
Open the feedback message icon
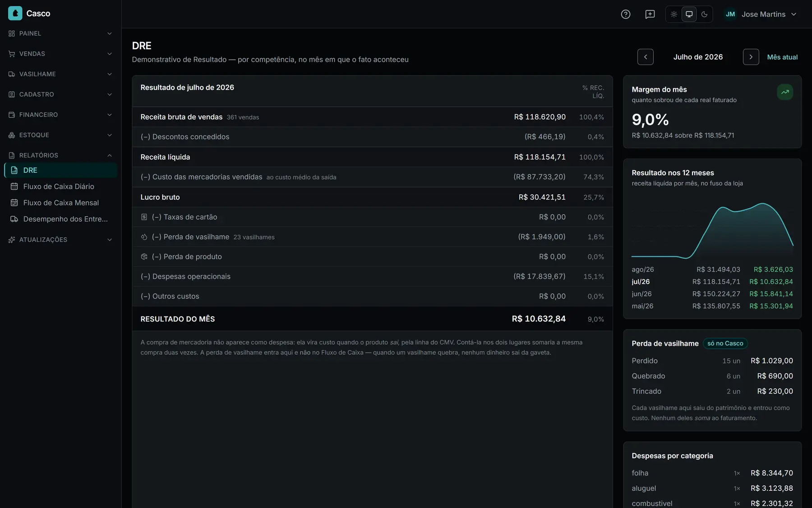pyautogui.click(x=650, y=14)
